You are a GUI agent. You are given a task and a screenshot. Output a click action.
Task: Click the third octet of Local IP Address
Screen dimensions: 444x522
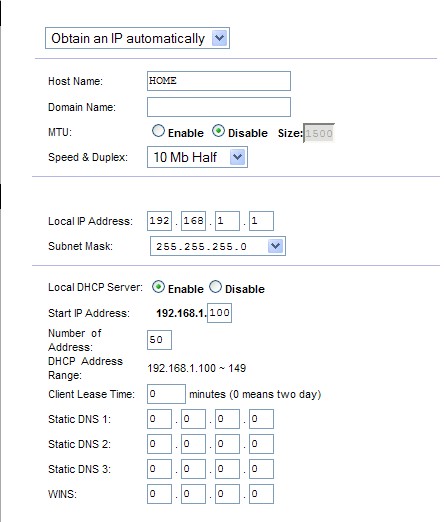point(227,221)
